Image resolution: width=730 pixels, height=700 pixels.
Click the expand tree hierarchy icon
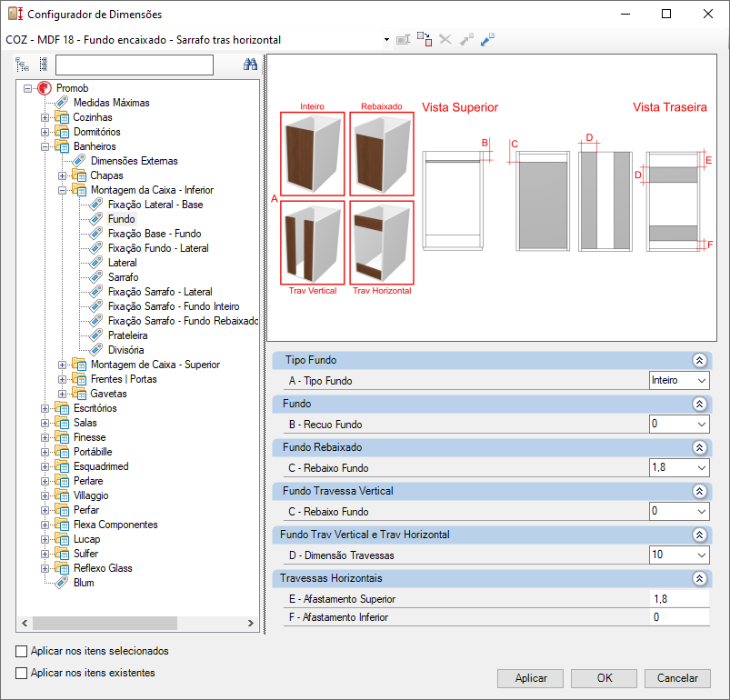22,65
